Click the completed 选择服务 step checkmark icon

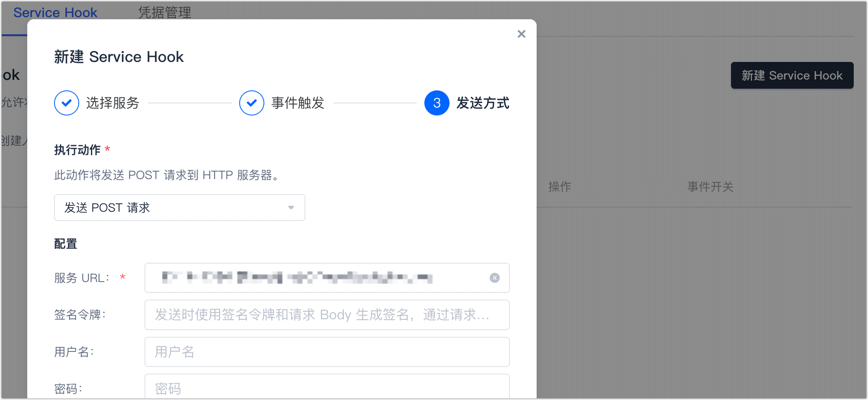67,103
